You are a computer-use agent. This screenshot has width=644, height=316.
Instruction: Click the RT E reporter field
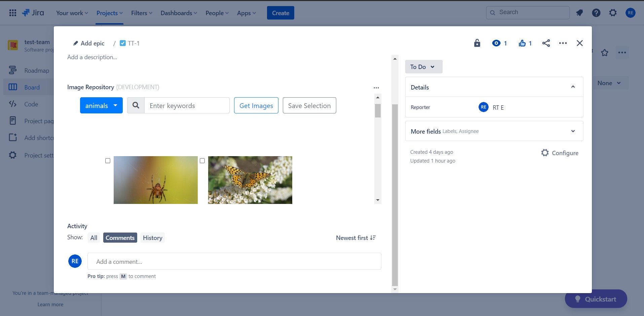pyautogui.click(x=491, y=107)
